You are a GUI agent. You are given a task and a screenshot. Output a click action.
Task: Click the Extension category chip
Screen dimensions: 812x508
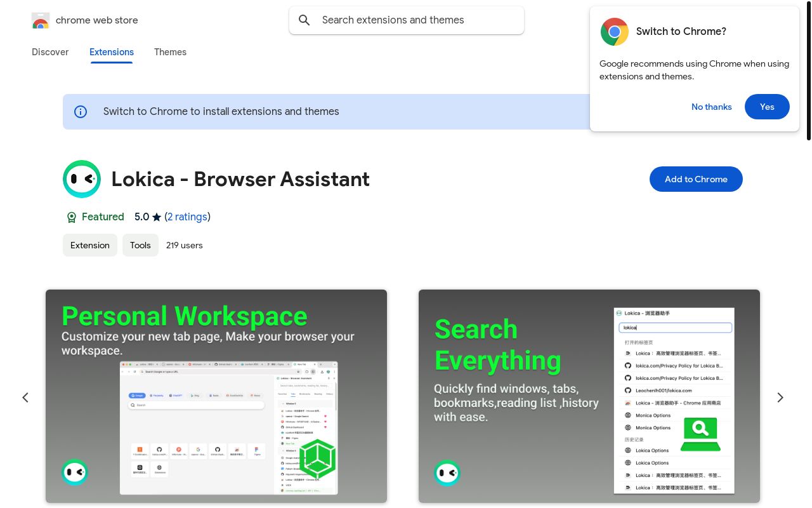(90, 245)
